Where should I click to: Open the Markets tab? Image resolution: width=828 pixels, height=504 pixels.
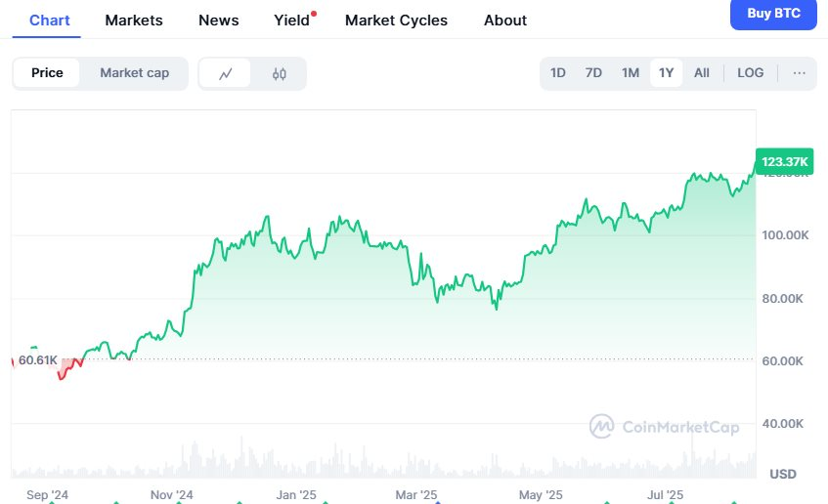(134, 21)
